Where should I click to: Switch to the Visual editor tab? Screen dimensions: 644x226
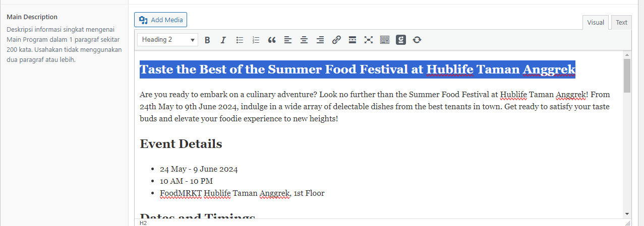(x=595, y=23)
